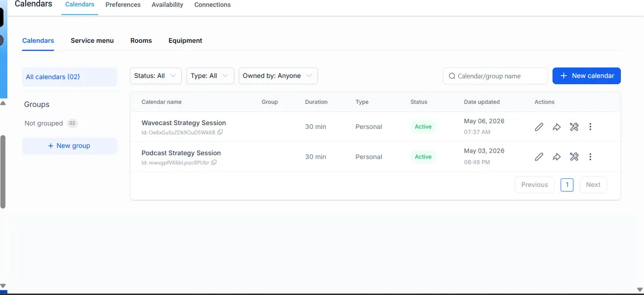Click the Active status of Podcast Strategy Session

tap(423, 157)
